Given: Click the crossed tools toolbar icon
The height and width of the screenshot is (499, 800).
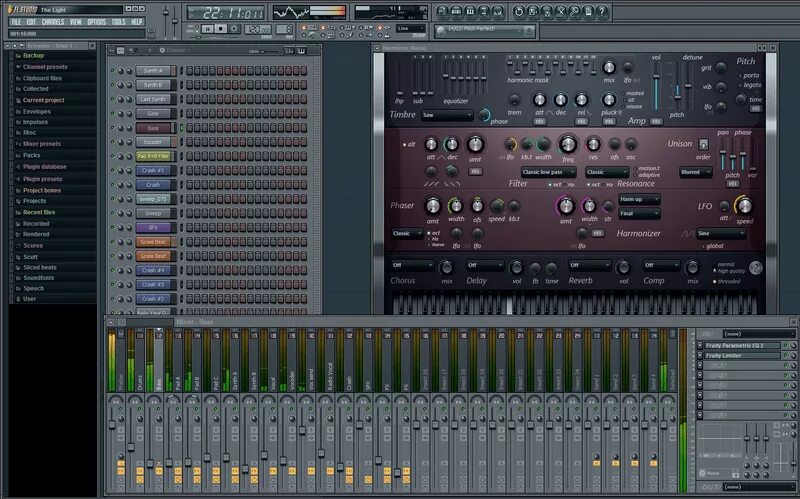Looking at the screenshot, I should pyautogui.click(x=560, y=11).
